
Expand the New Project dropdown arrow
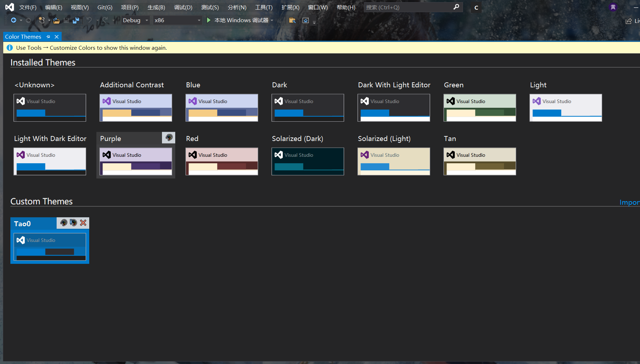tap(49, 20)
